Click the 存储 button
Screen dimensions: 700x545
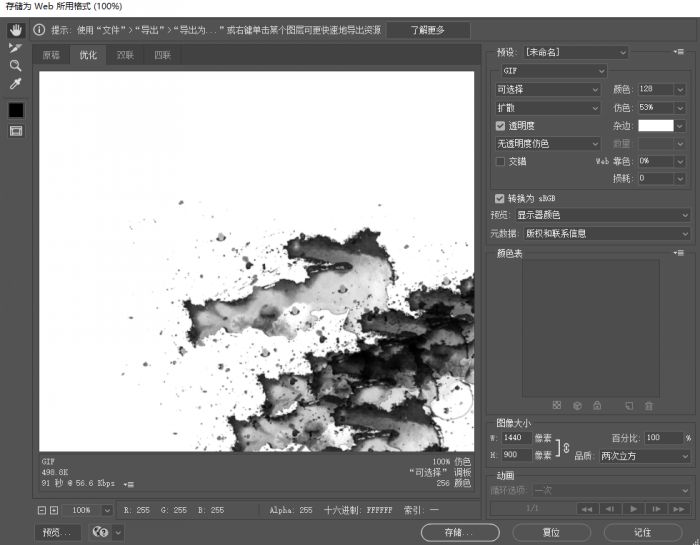(x=460, y=533)
